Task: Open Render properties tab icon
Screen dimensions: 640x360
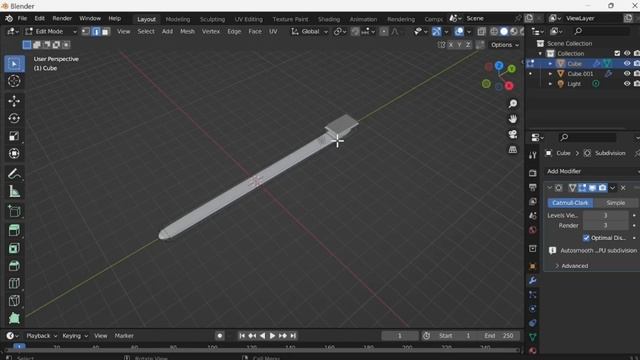Action: 533,173
